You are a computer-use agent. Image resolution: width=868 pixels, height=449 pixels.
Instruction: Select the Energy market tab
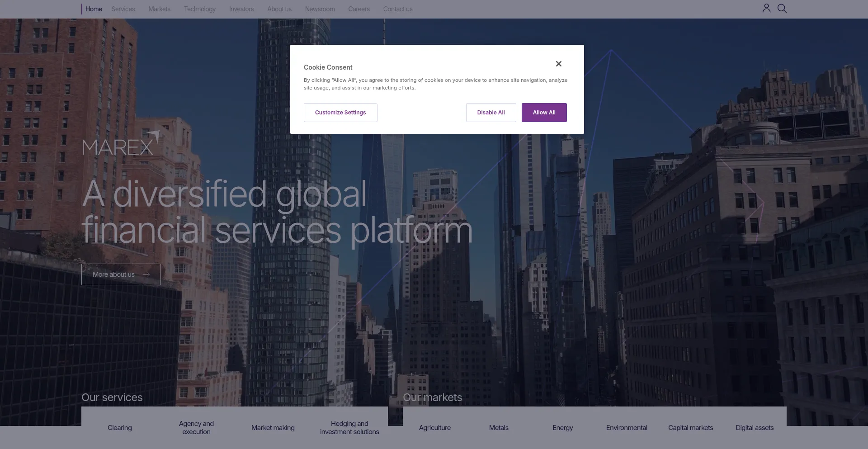[563, 428]
